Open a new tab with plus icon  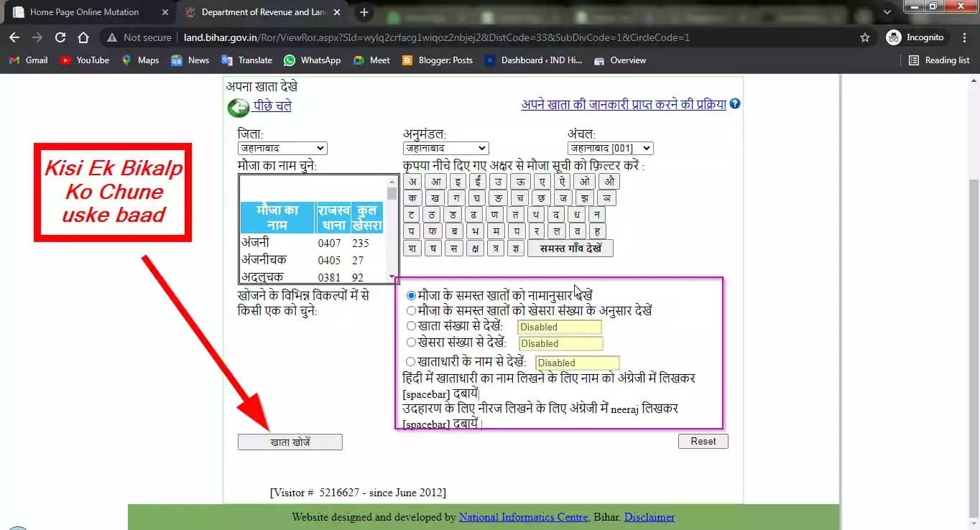coord(364,12)
